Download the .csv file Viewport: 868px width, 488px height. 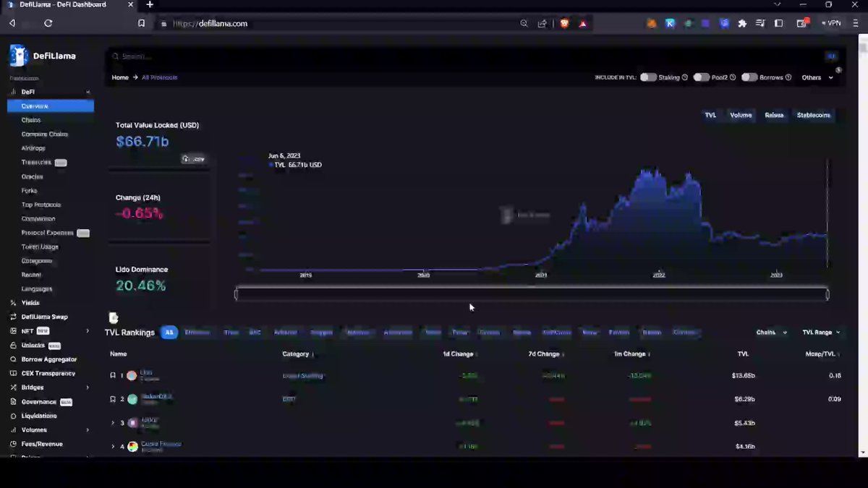click(193, 159)
